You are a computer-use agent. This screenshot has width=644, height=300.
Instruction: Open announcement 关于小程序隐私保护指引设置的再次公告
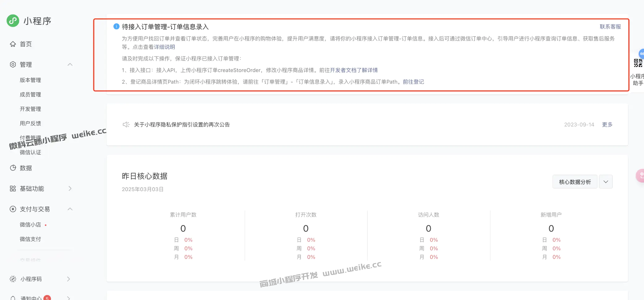[182, 125]
